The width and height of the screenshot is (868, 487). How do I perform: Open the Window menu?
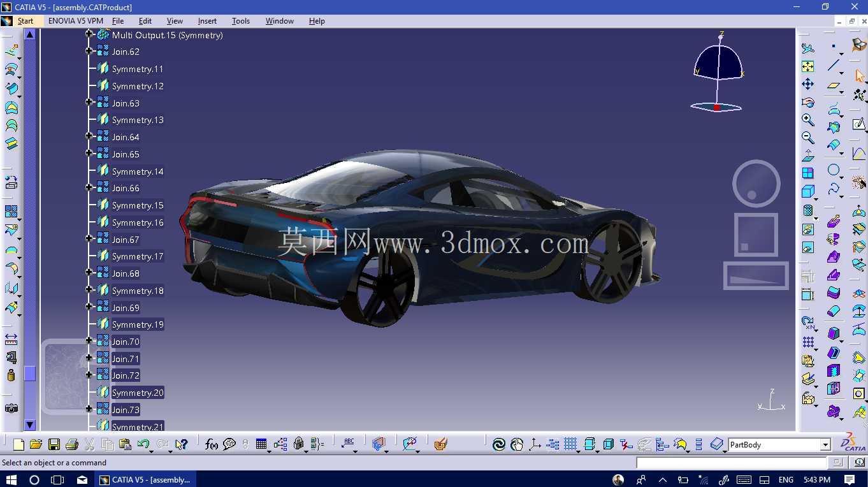(x=280, y=21)
